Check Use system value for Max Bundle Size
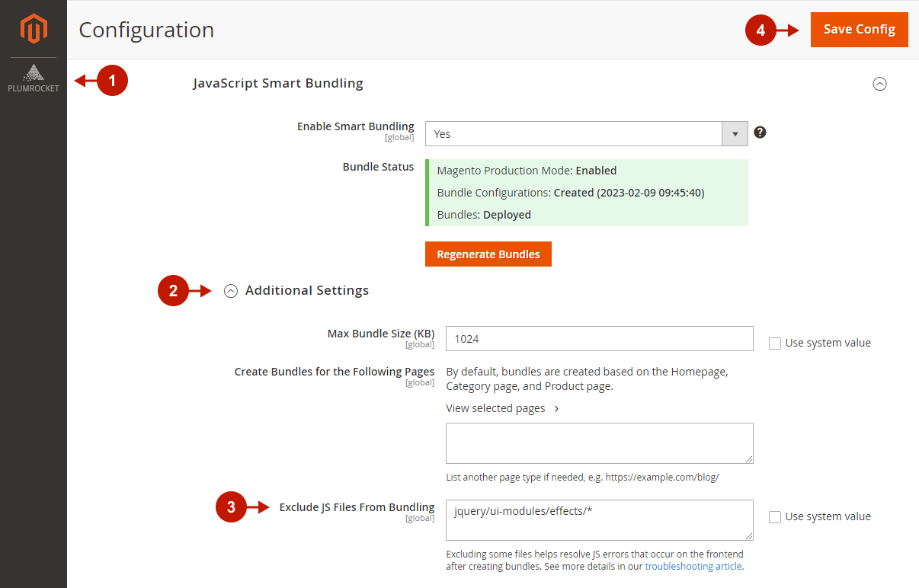The image size is (919, 588). click(775, 344)
